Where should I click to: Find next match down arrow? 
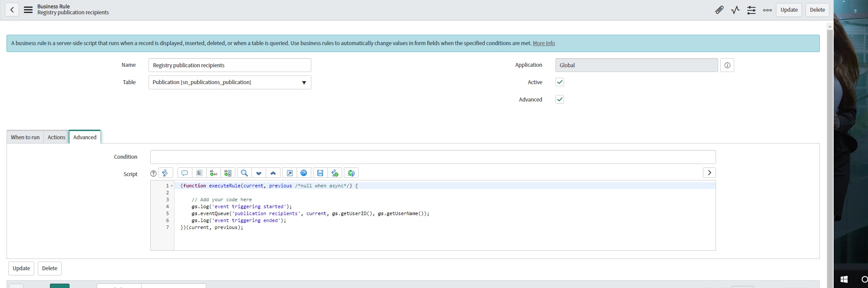pos(259,173)
